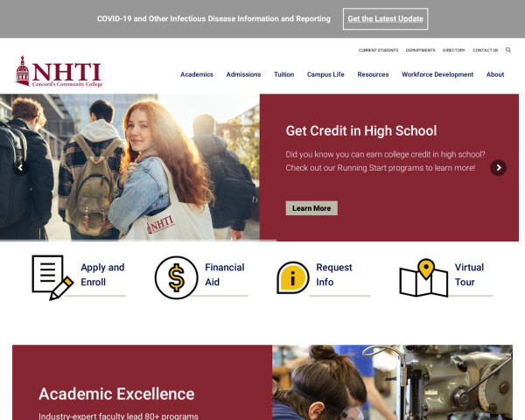Go to the previous carousel slide
525x420 pixels.
(x=20, y=167)
